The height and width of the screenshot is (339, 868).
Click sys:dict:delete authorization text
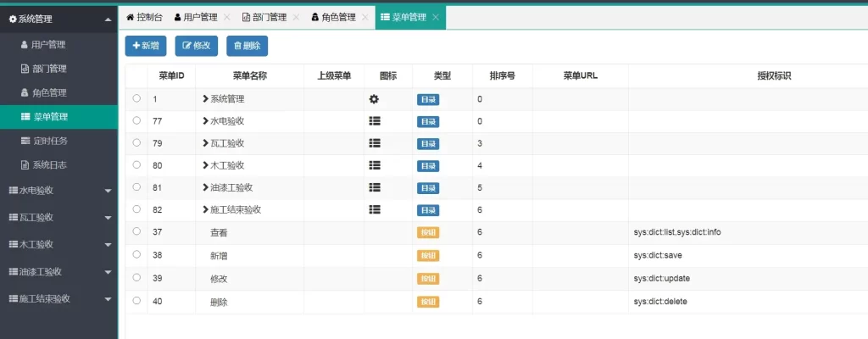(660, 302)
